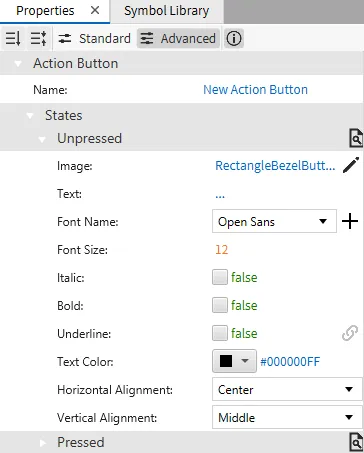Select the Advanced view mode
Screen dimensions: 364x453
point(178,39)
